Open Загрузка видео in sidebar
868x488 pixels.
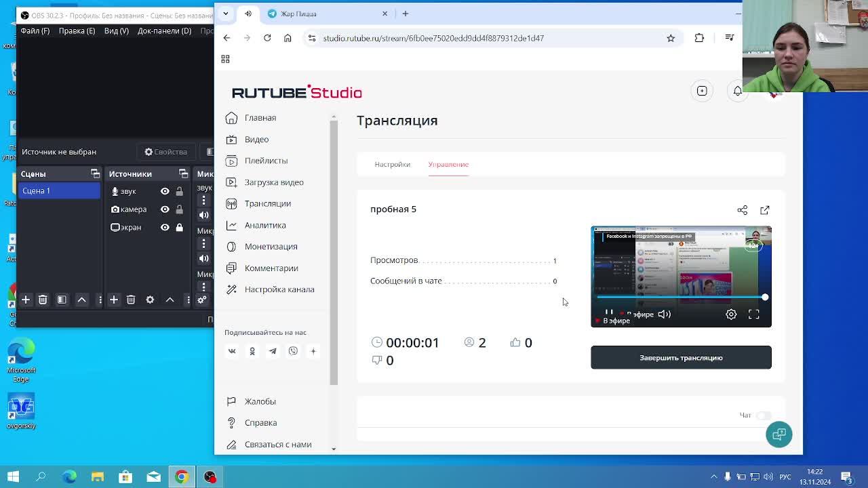[274, 182]
